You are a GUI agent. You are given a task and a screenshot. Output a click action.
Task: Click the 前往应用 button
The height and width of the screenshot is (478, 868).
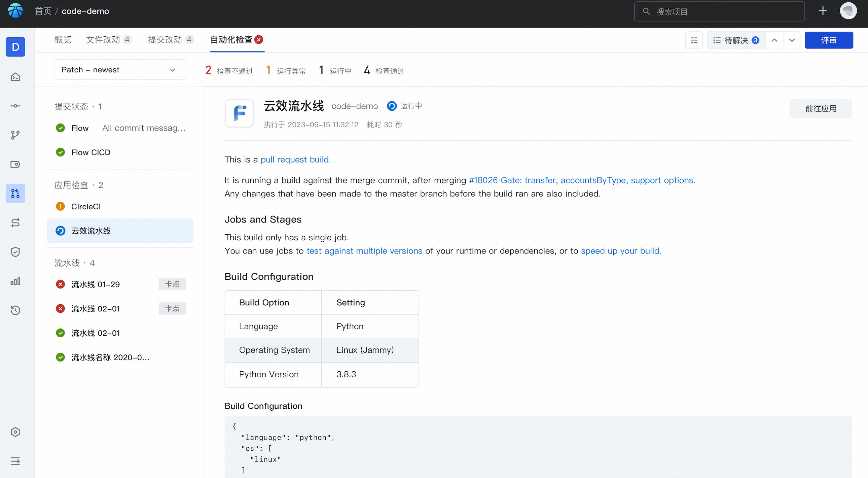pos(821,108)
